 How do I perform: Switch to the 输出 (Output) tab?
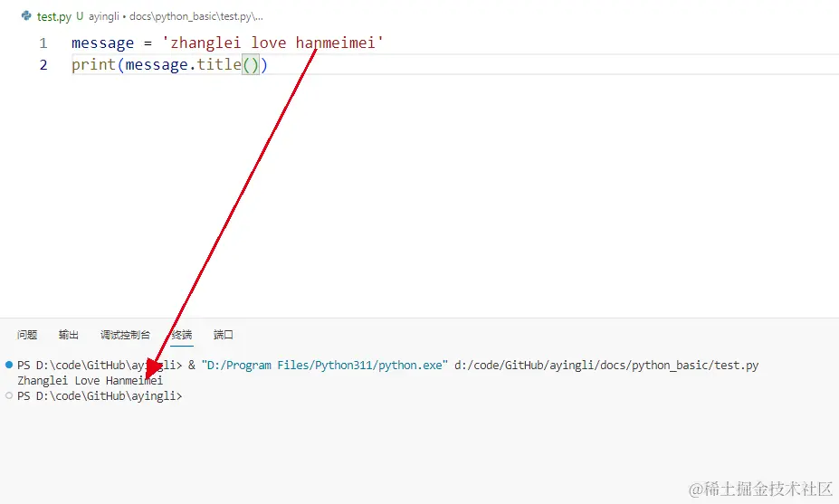[69, 335]
